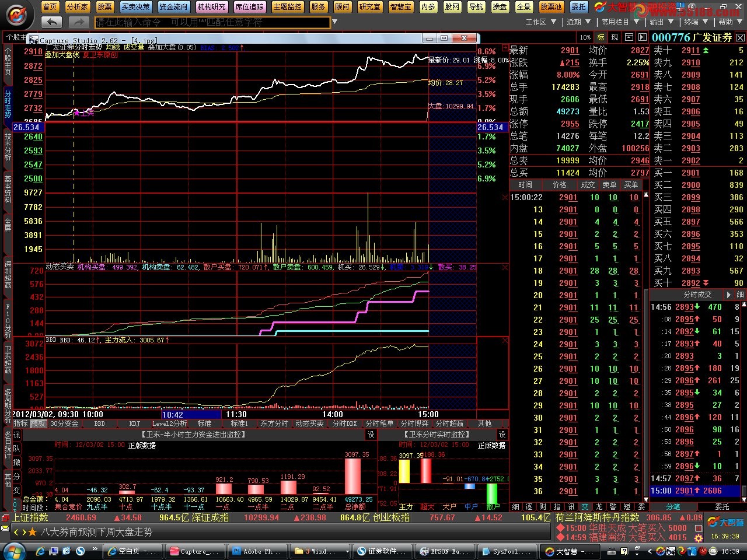Click the 主题监控 toolbar button
Image resolution: width=747 pixels, height=560 pixels.
coord(287,7)
